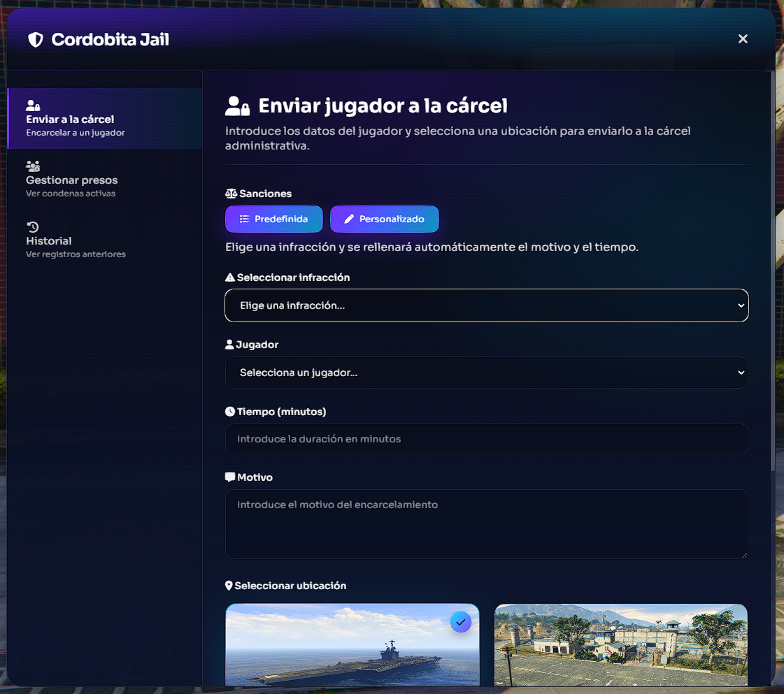Viewport: 784px width, 694px height.
Task: Click the Introduce los datos description paragraph
Action: coord(457,138)
